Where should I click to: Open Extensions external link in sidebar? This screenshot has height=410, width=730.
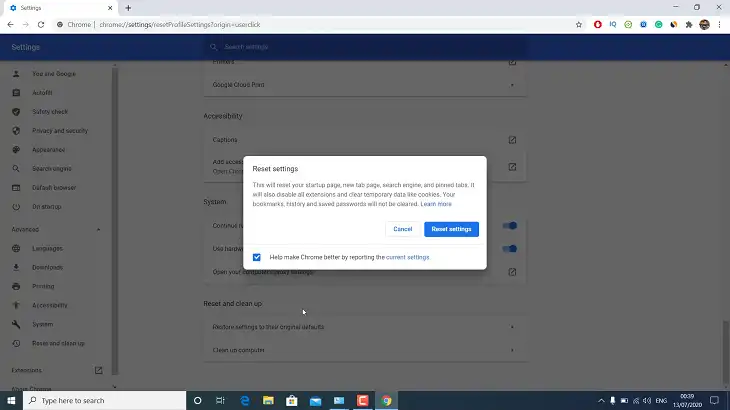98,370
